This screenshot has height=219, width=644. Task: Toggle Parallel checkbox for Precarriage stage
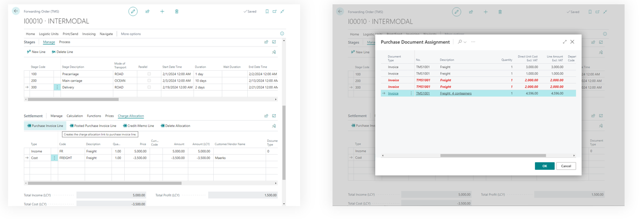coord(149,74)
